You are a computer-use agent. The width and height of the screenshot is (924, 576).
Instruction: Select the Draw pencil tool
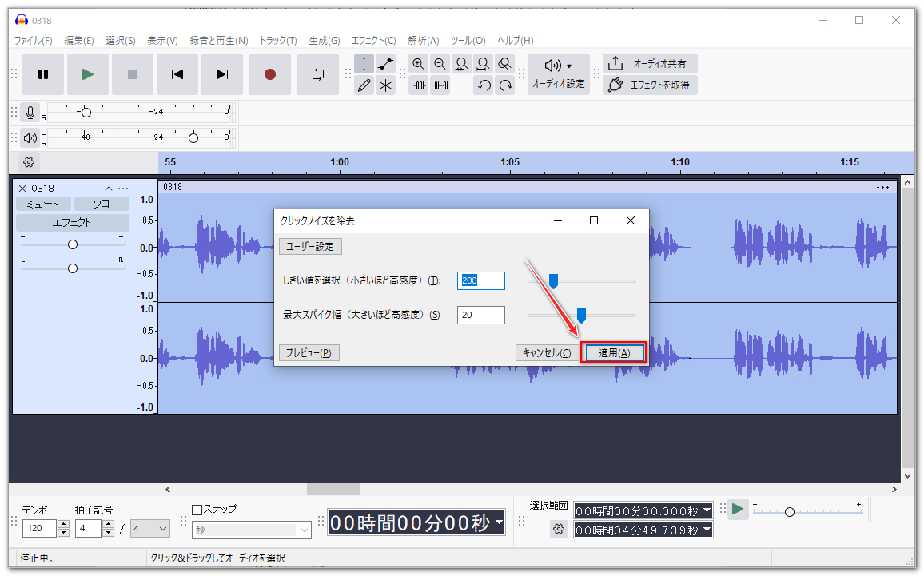[x=364, y=85]
